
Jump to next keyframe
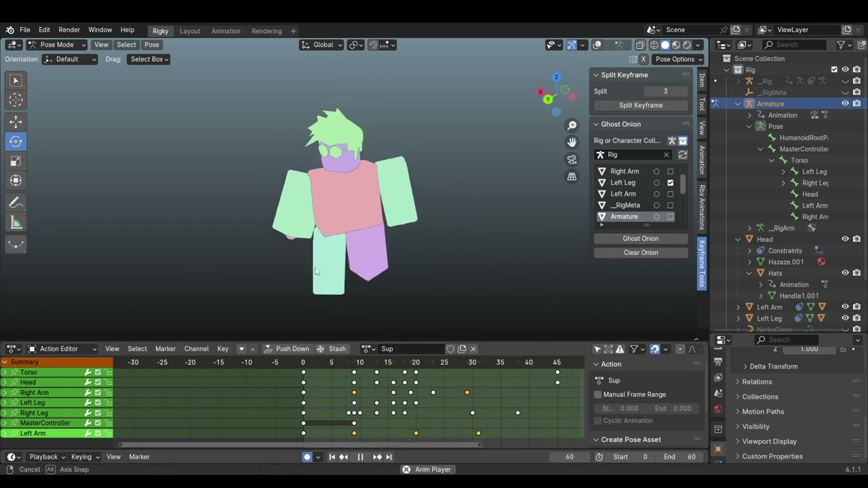point(377,457)
